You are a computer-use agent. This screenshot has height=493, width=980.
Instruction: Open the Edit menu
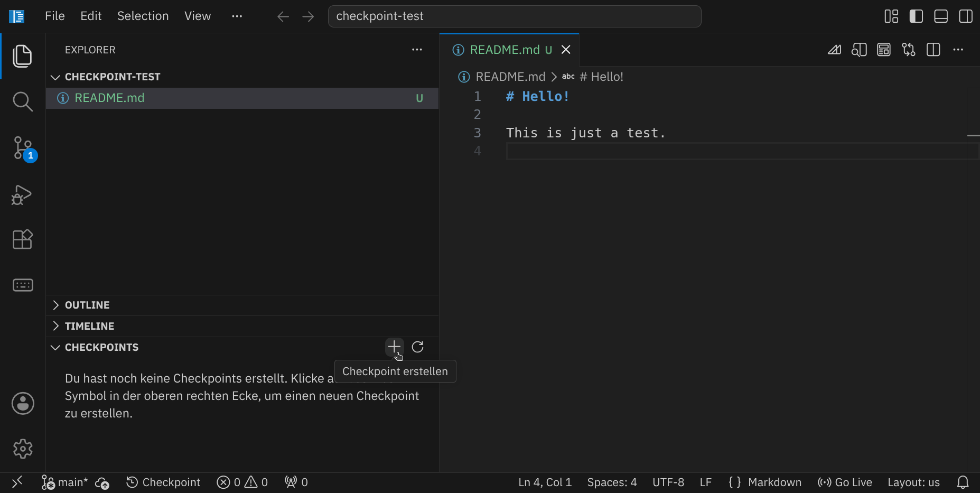coord(91,16)
